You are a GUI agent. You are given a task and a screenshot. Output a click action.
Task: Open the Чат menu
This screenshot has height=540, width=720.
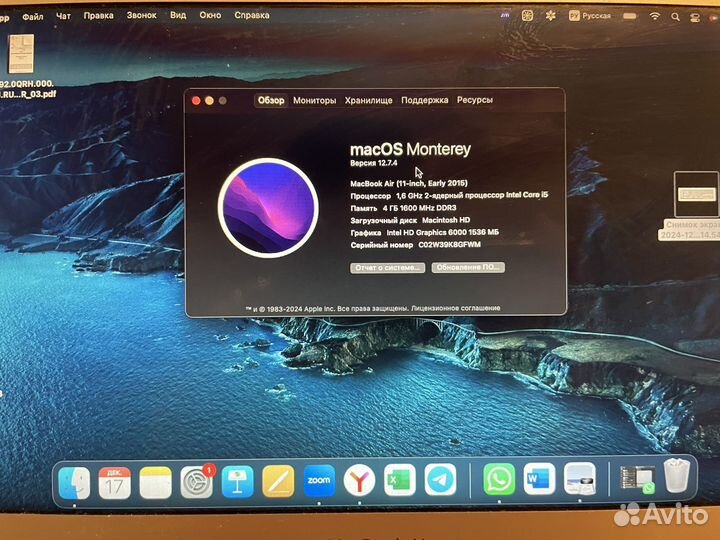click(63, 16)
